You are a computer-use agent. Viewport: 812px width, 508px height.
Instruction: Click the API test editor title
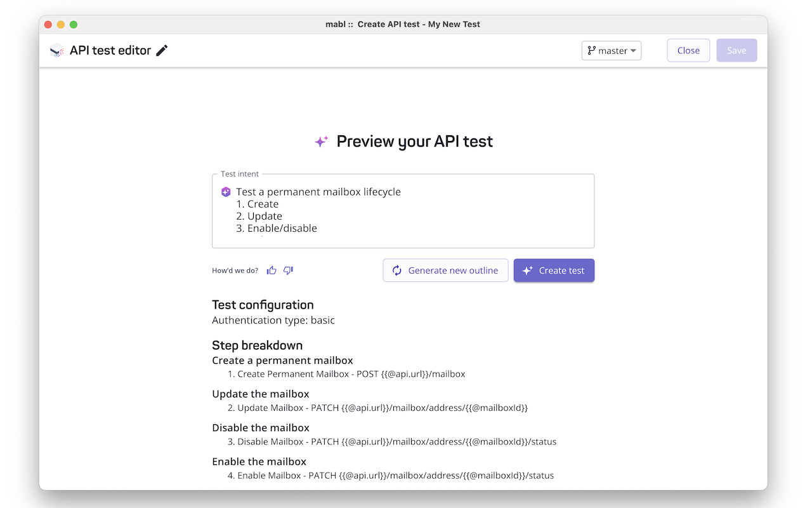(x=112, y=50)
